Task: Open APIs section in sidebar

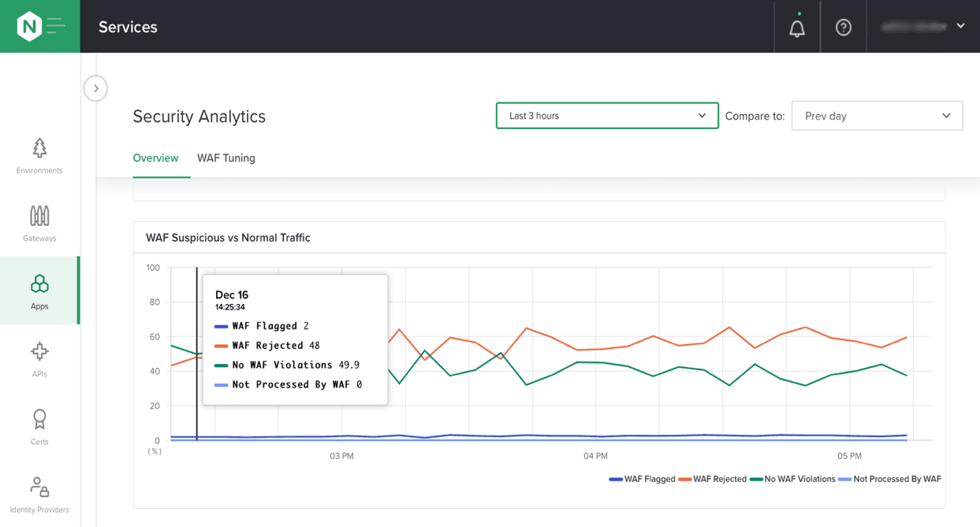Action: pyautogui.click(x=39, y=358)
